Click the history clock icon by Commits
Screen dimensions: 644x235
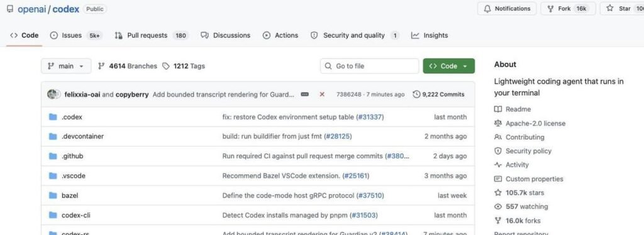416,94
